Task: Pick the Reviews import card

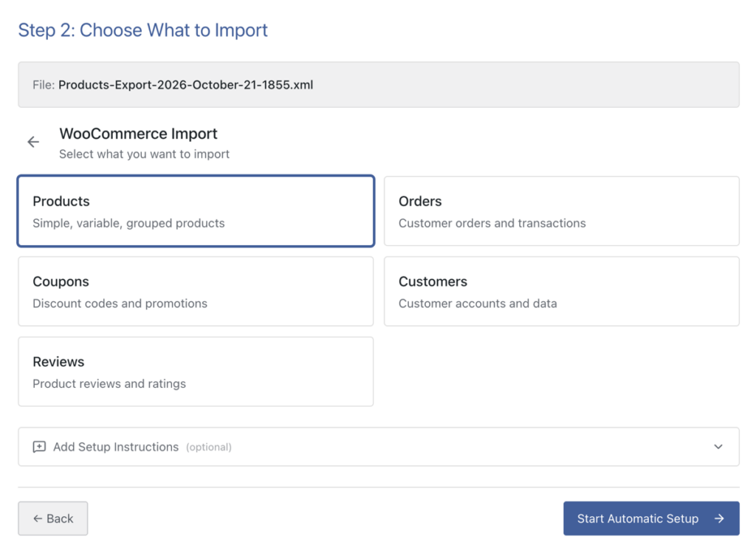Action: [x=196, y=372]
